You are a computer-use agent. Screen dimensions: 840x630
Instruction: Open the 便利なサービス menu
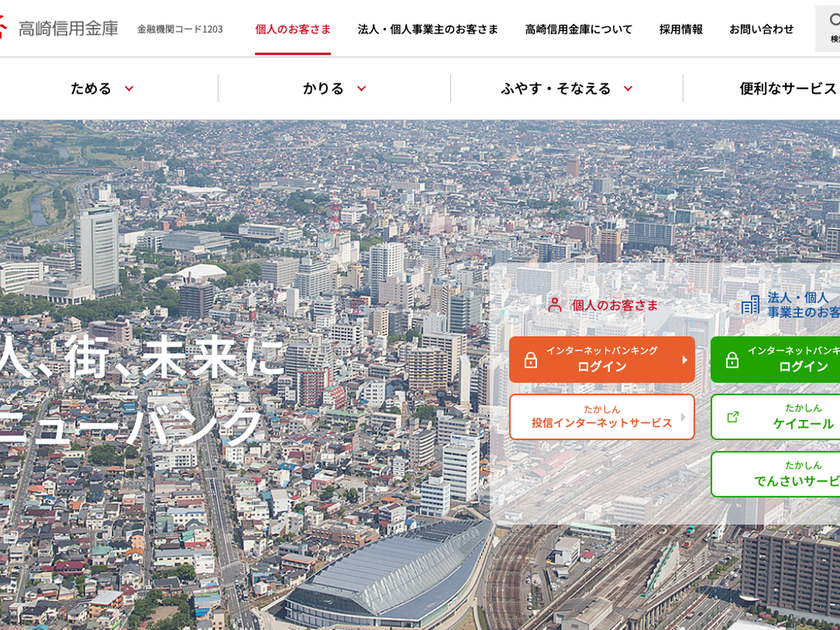787,88
